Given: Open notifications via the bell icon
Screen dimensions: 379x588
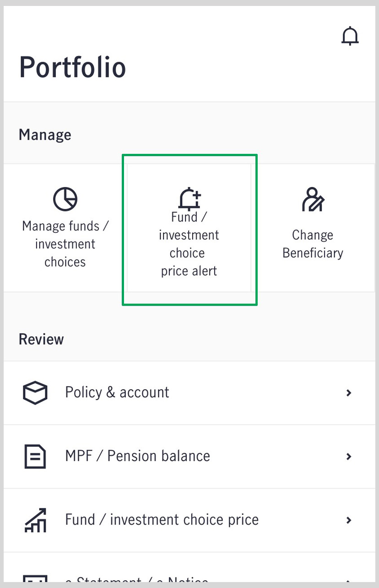Looking at the screenshot, I should 350,37.
